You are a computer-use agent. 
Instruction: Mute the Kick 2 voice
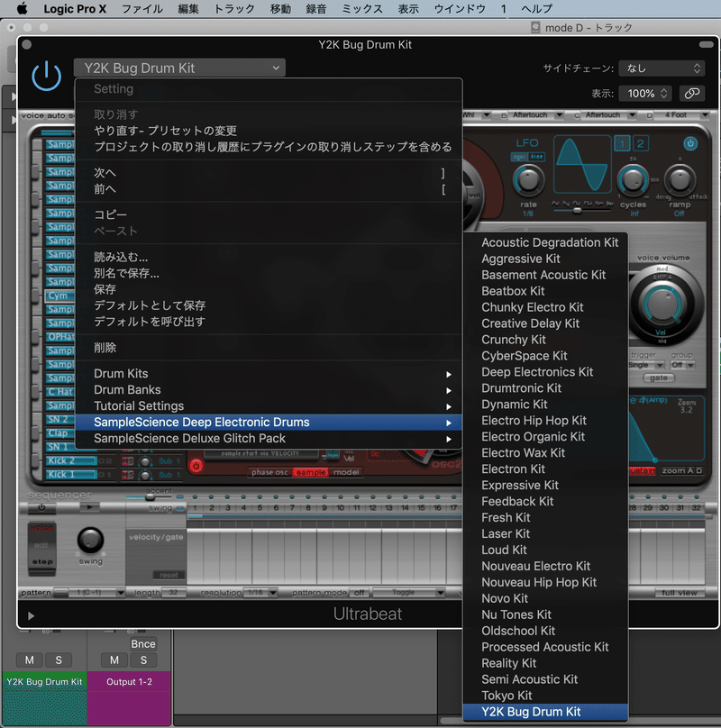pyautogui.click(x=124, y=461)
